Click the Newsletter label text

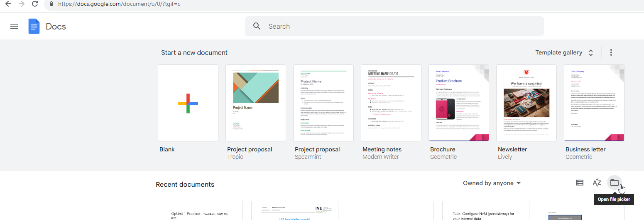click(x=512, y=149)
